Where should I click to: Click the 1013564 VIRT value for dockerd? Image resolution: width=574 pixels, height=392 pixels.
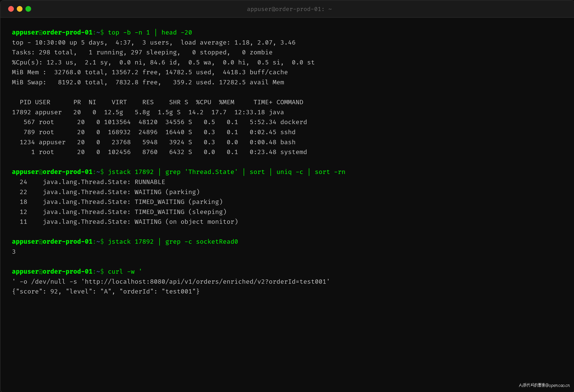point(117,122)
